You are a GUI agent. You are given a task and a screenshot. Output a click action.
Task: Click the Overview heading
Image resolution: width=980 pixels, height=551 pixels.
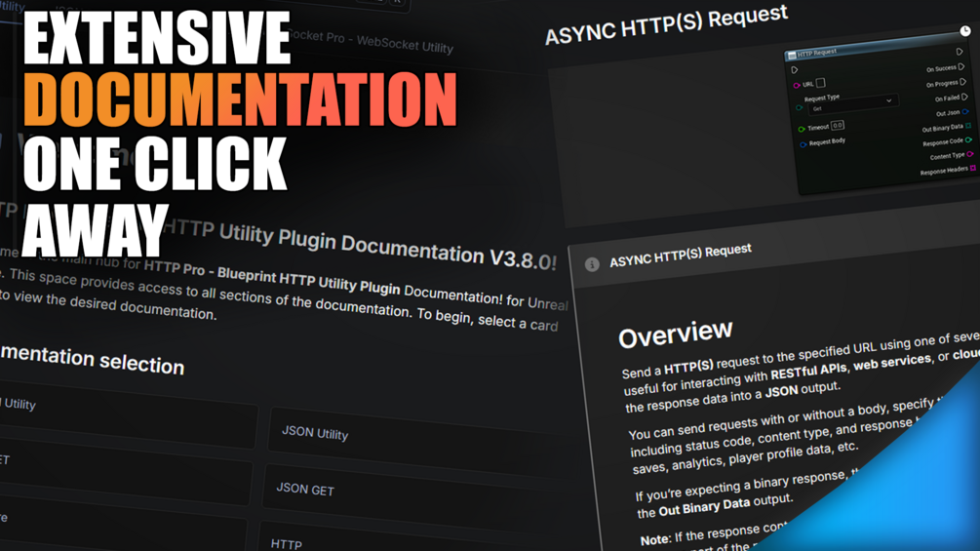click(x=675, y=335)
